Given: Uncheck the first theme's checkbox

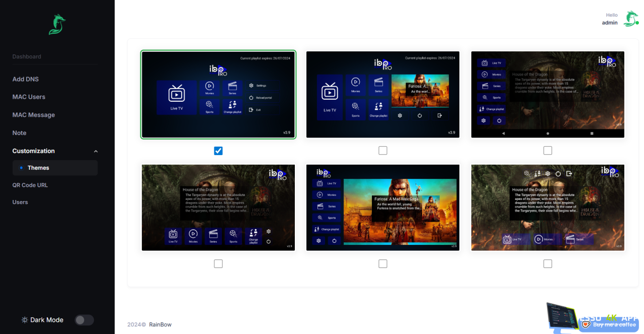Looking at the screenshot, I should coord(218,151).
